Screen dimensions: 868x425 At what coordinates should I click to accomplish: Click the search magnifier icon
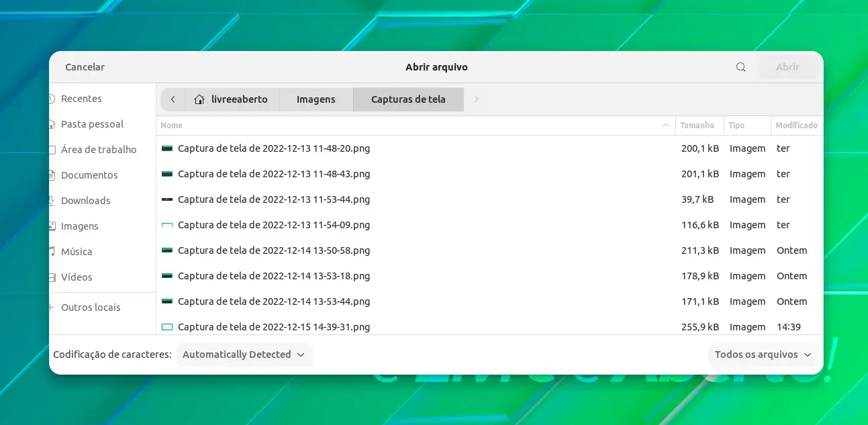click(x=740, y=67)
